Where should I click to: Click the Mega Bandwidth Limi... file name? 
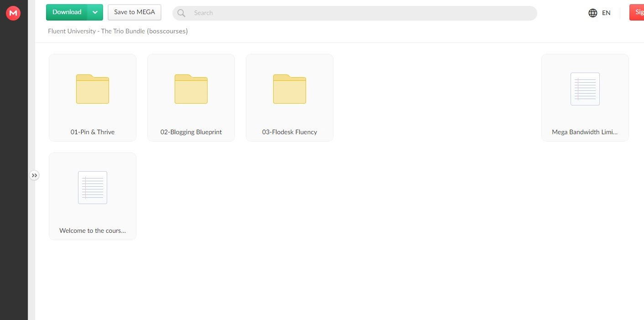coord(585,132)
